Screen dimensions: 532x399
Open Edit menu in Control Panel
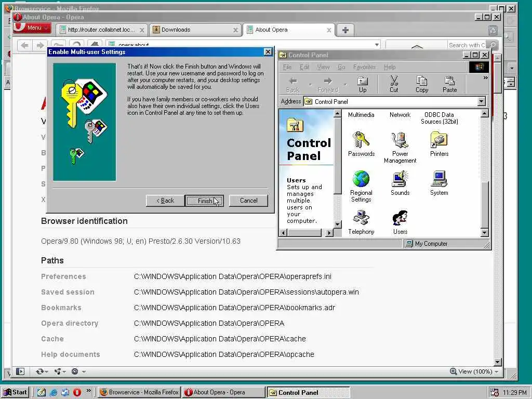point(304,67)
